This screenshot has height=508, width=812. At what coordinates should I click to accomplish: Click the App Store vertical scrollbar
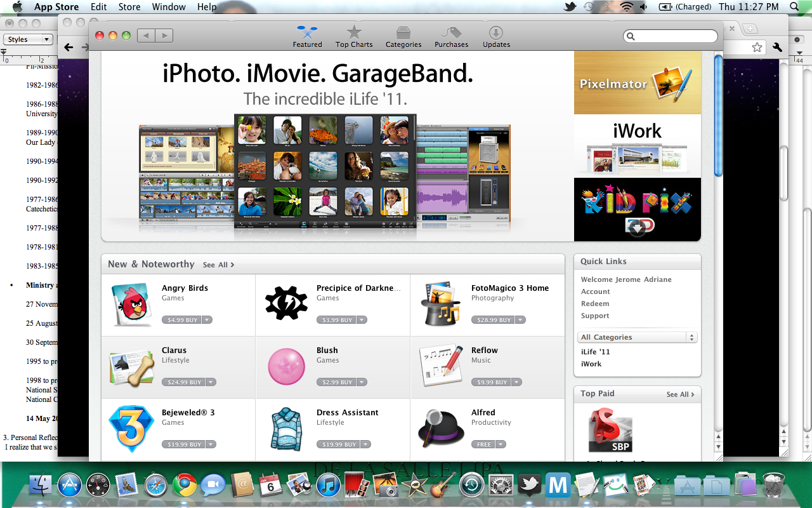718,114
